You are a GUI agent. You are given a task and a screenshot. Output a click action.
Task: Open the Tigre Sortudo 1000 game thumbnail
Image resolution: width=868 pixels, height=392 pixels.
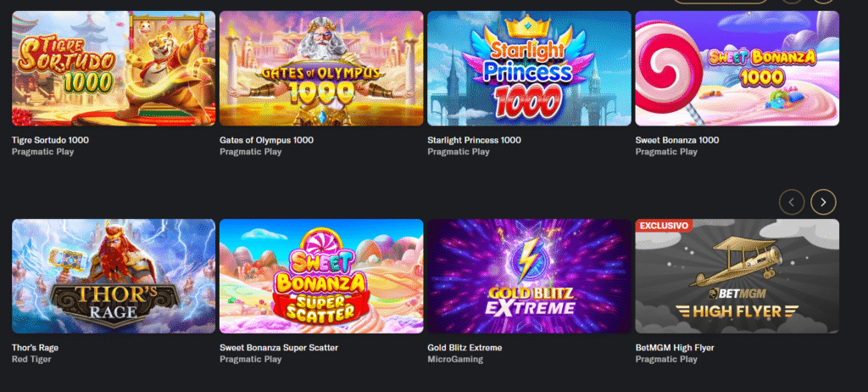(114, 68)
